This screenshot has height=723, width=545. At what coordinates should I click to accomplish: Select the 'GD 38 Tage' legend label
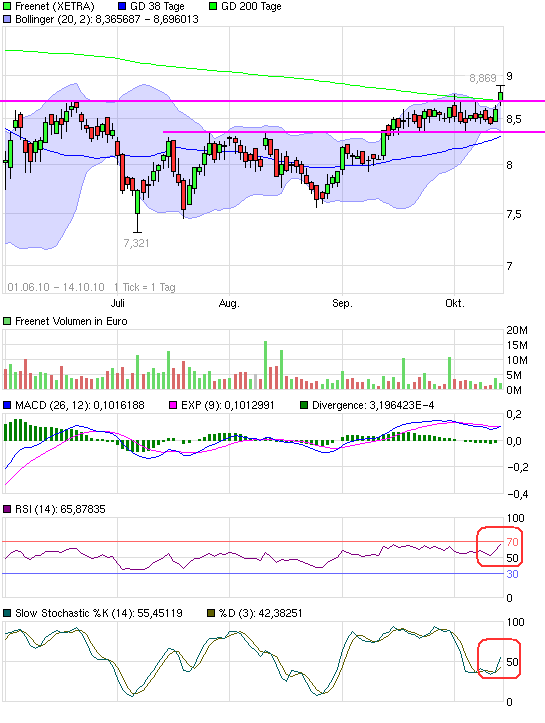tap(157, 6)
